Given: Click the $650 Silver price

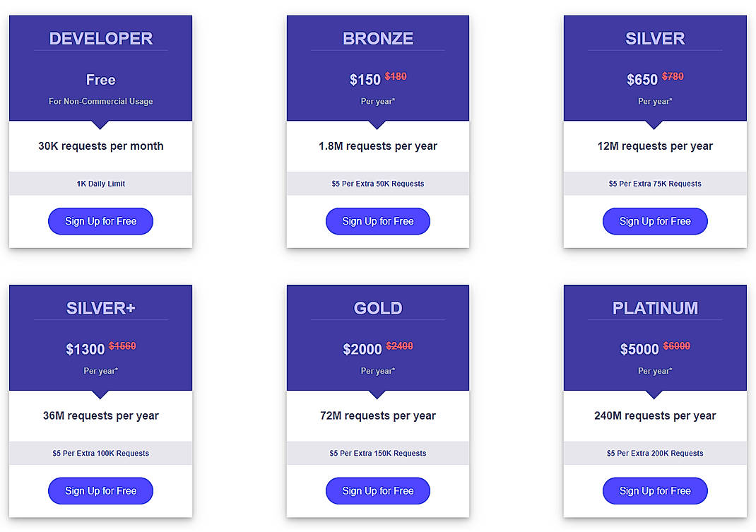Looking at the screenshot, I should tap(642, 80).
